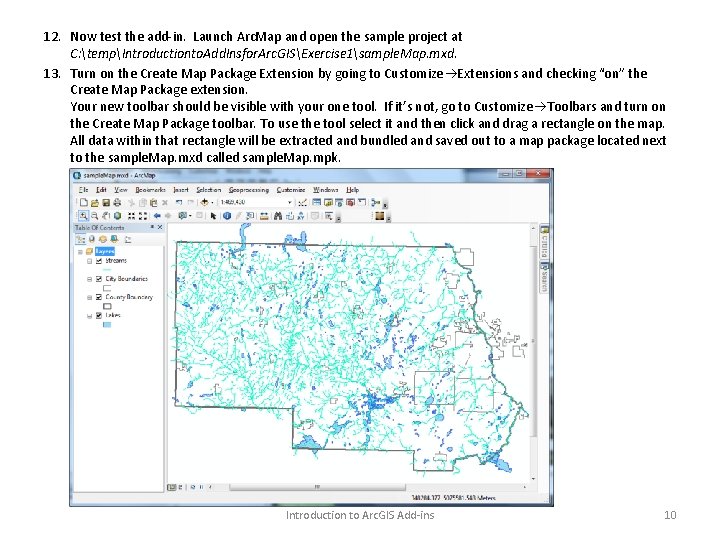This screenshot has width=720, height=540.
Task: Open the Customize menu
Action: (x=291, y=190)
